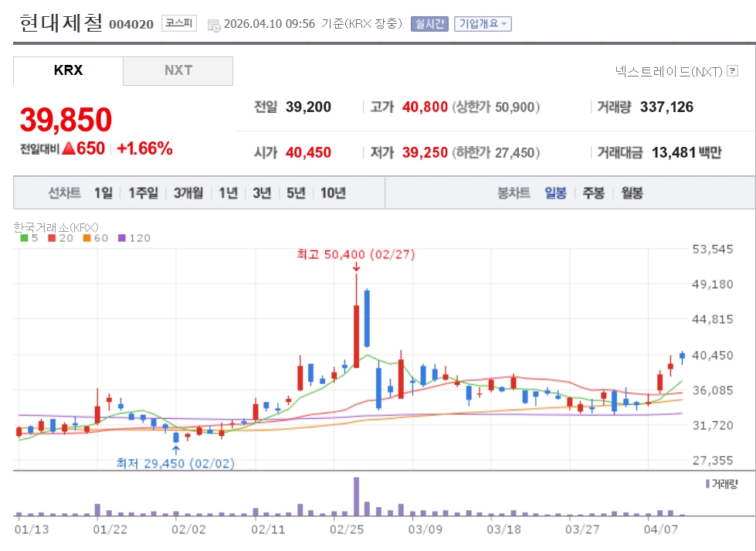This screenshot has width=756, height=551.
Task: Click the 코스피 market badge
Action: tap(179, 24)
